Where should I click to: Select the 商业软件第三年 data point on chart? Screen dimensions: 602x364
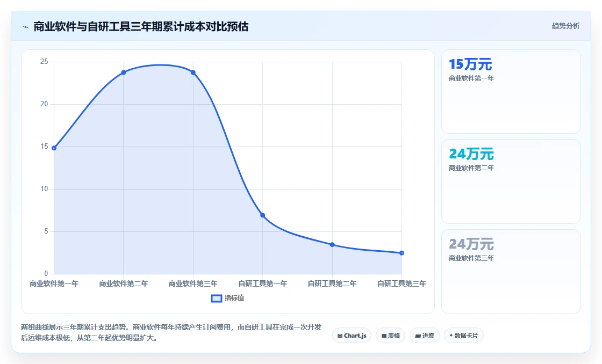[193, 72]
